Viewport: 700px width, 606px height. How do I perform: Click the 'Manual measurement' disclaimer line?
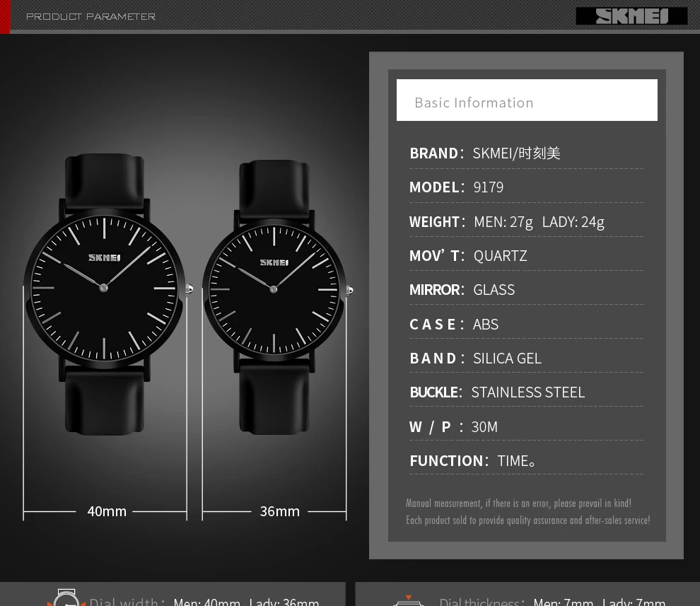pos(518,503)
